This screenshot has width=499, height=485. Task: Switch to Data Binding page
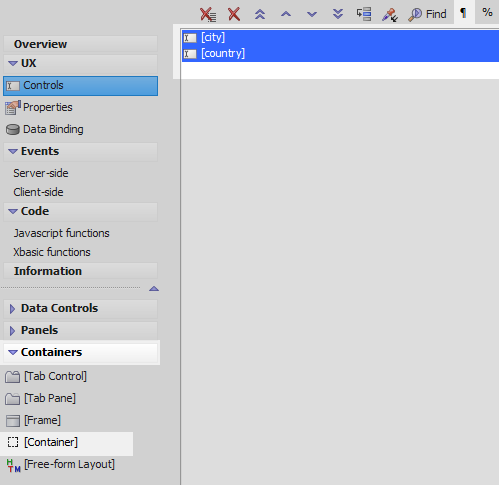coord(53,129)
